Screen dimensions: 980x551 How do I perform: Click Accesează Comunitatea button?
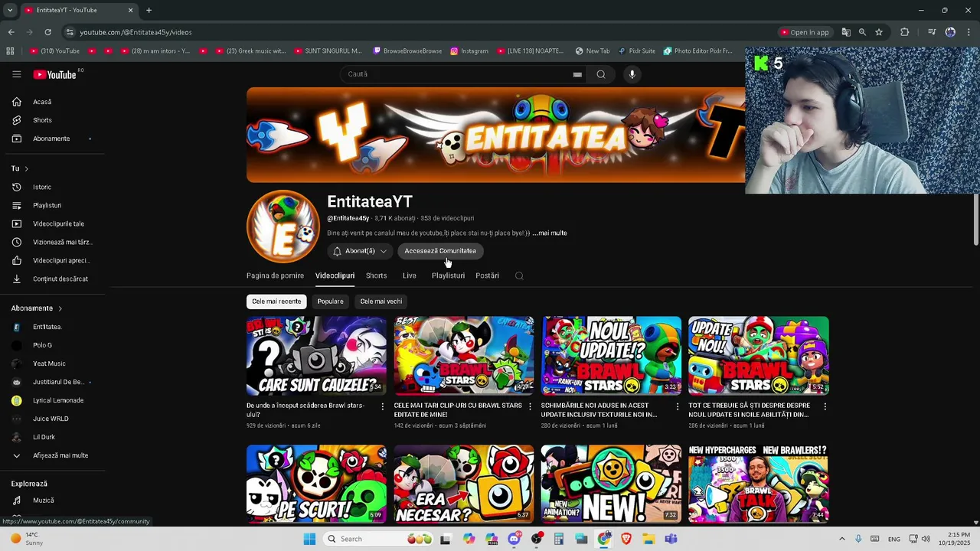(x=440, y=251)
